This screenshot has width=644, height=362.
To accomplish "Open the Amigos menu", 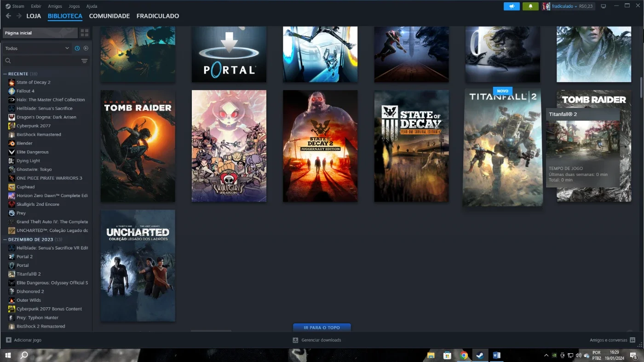I will point(55,6).
